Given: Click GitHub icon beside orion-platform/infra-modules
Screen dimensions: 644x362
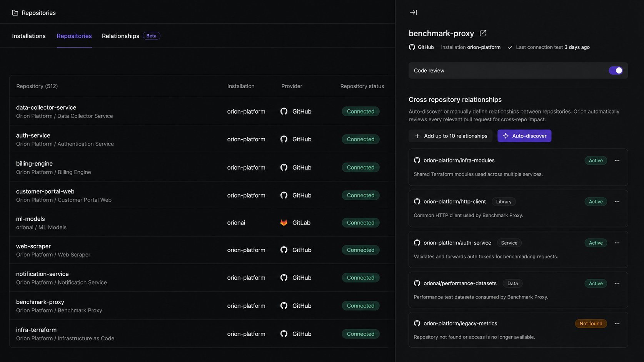Looking at the screenshot, I should click(x=417, y=160).
